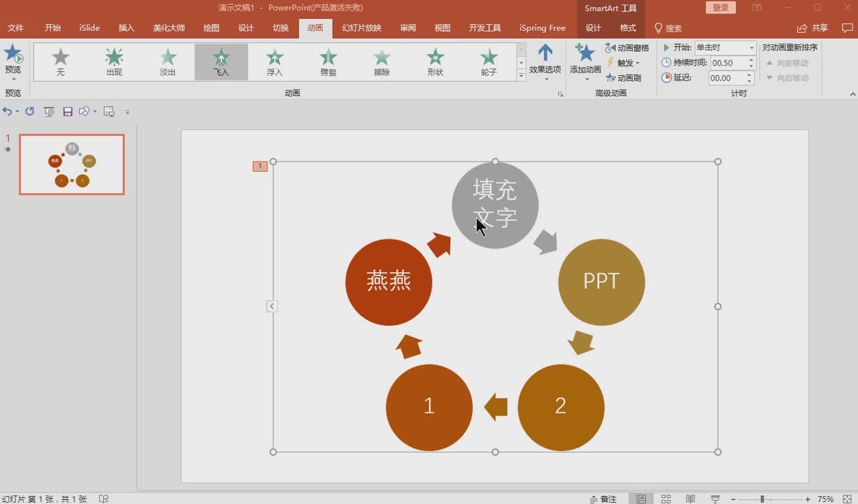Select slide 1 thumbnail in the panel
The image size is (858, 504).
point(72,164)
